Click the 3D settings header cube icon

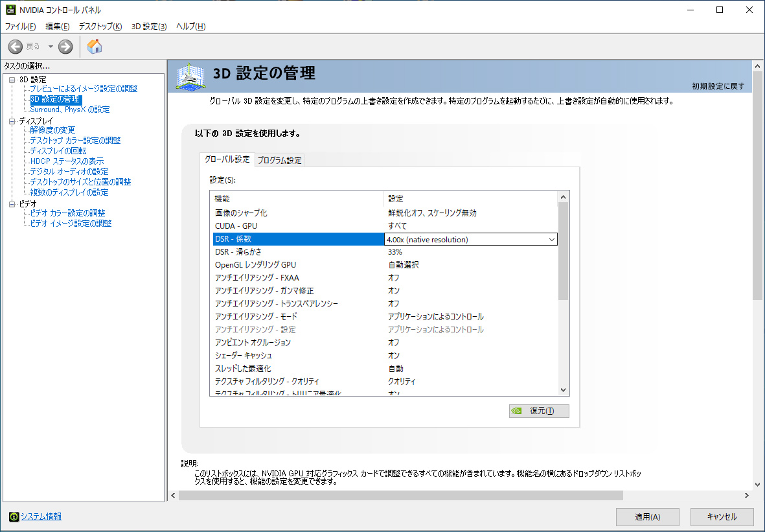coord(190,76)
